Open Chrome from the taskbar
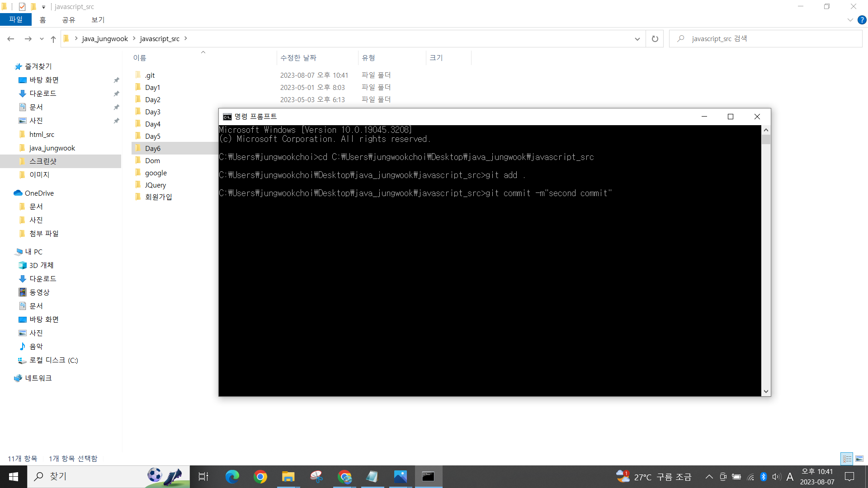The width and height of the screenshot is (868, 488). click(x=260, y=477)
